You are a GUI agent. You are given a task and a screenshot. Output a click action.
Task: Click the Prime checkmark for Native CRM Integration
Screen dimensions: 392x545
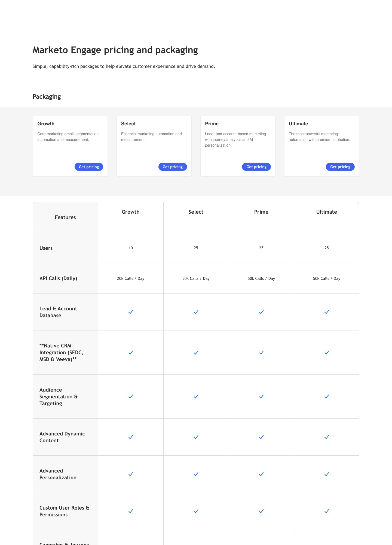pos(261,353)
